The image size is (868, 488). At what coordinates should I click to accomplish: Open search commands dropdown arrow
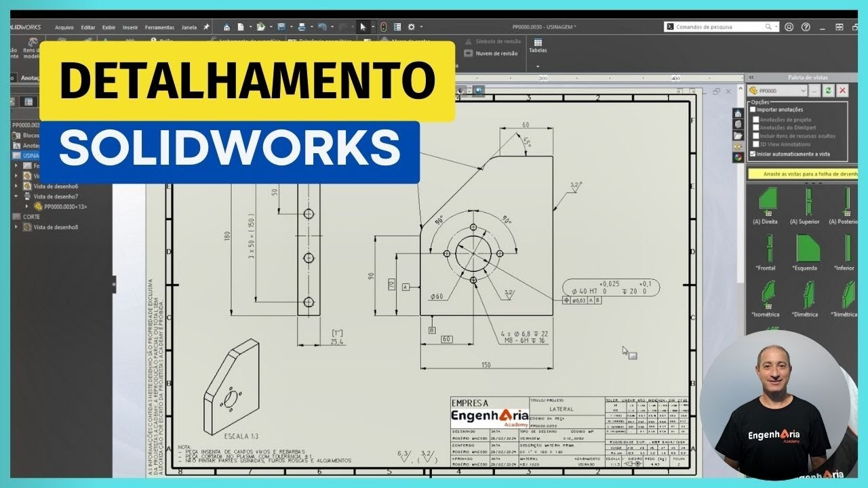776,27
